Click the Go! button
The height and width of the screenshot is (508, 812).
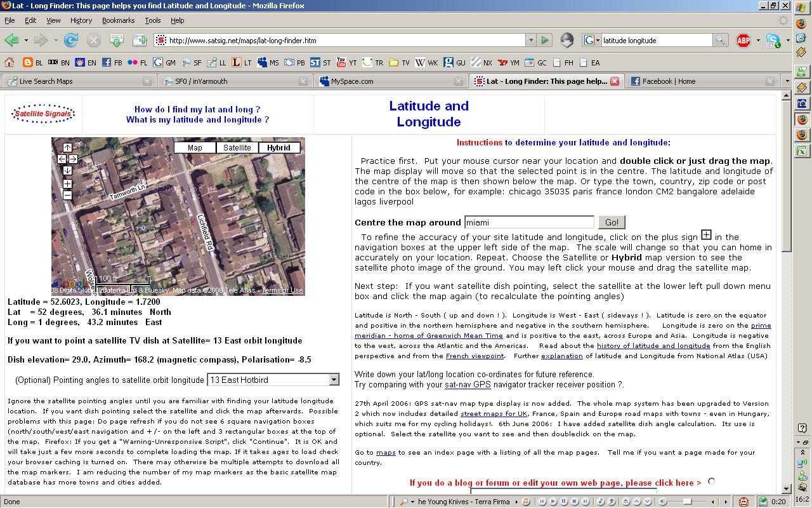[x=612, y=222]
